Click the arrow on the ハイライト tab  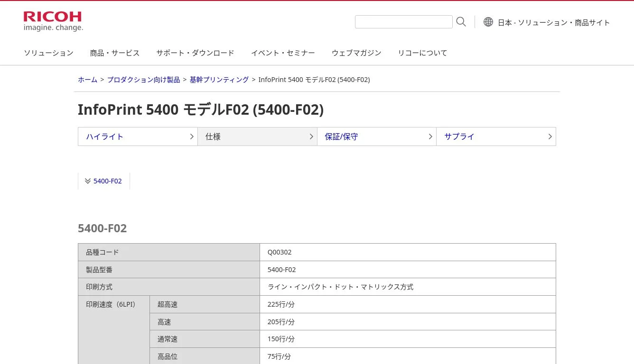click(x=192, y=136)
